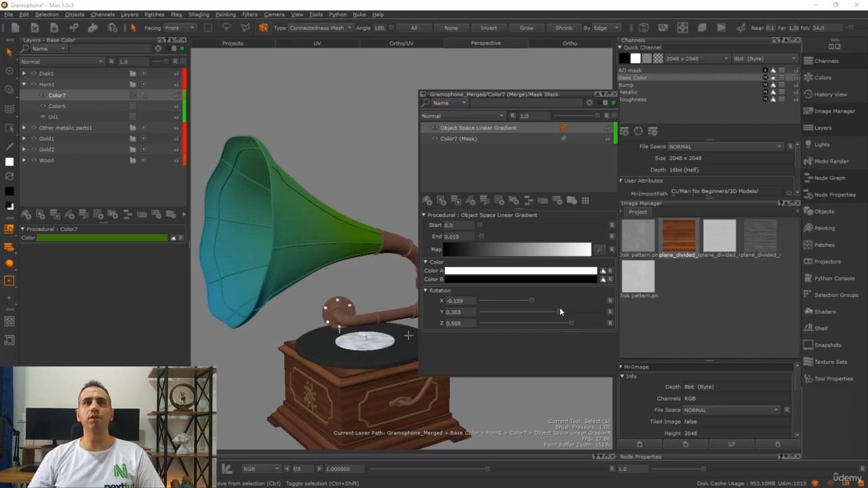Toggle visibility of Disk1 layer
Screen dimensions: 868x488
click(34, 73)
